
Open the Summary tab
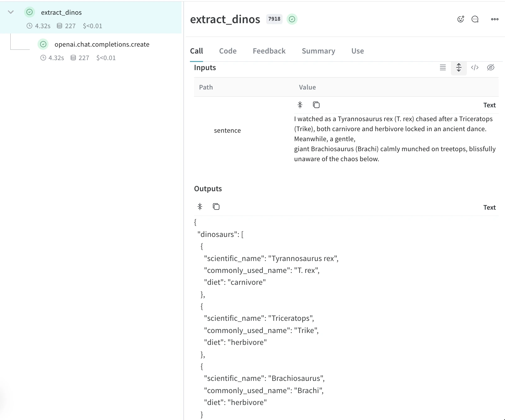(x=318, y=51)
